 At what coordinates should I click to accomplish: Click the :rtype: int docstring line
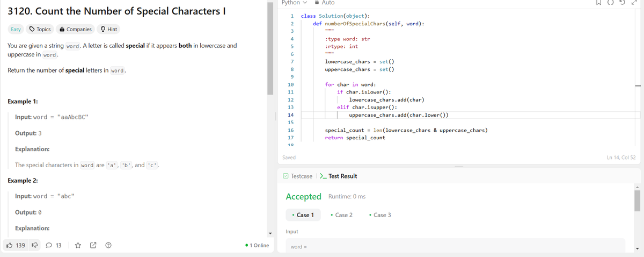pyautogui.click(x=342, y=47)
